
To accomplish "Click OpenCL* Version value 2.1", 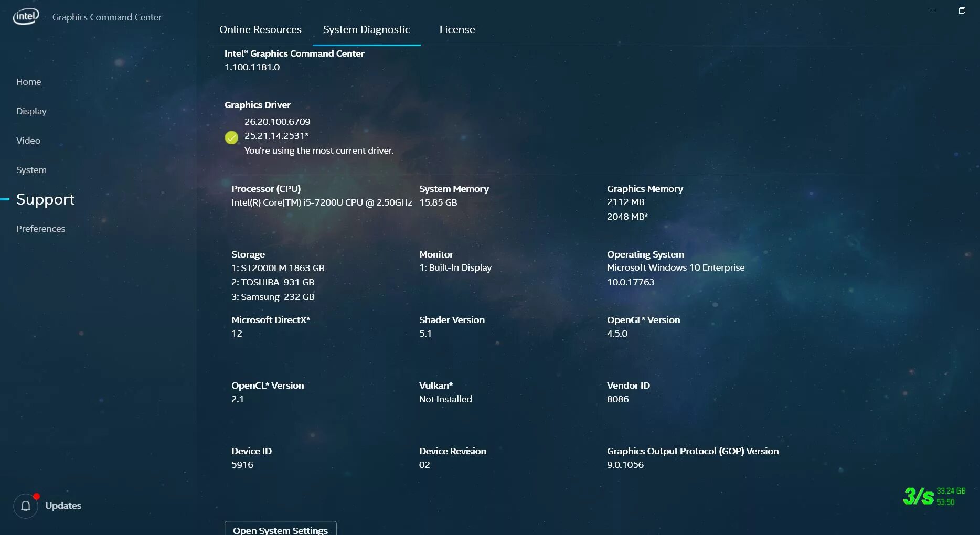I will pos(238,399).
